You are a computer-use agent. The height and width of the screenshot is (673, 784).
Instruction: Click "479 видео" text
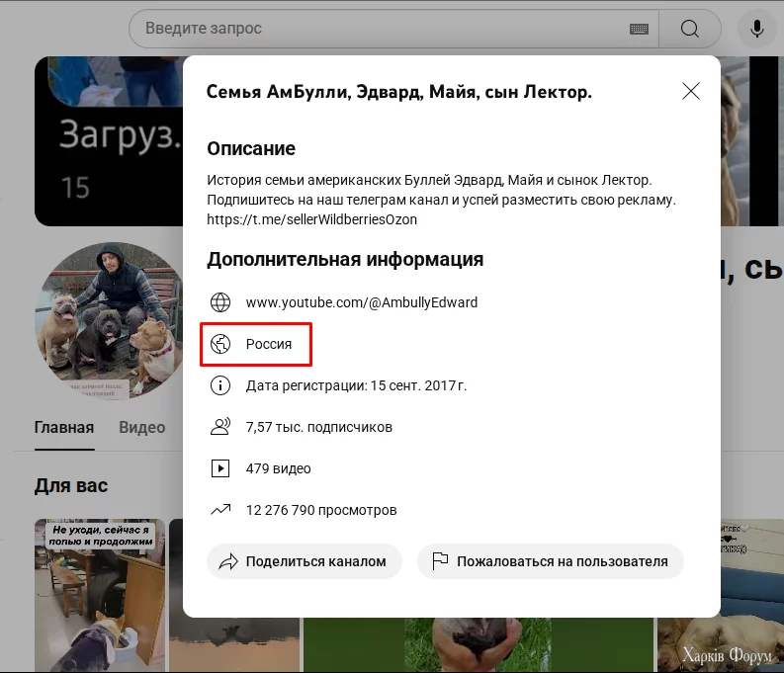click(278, 468)
